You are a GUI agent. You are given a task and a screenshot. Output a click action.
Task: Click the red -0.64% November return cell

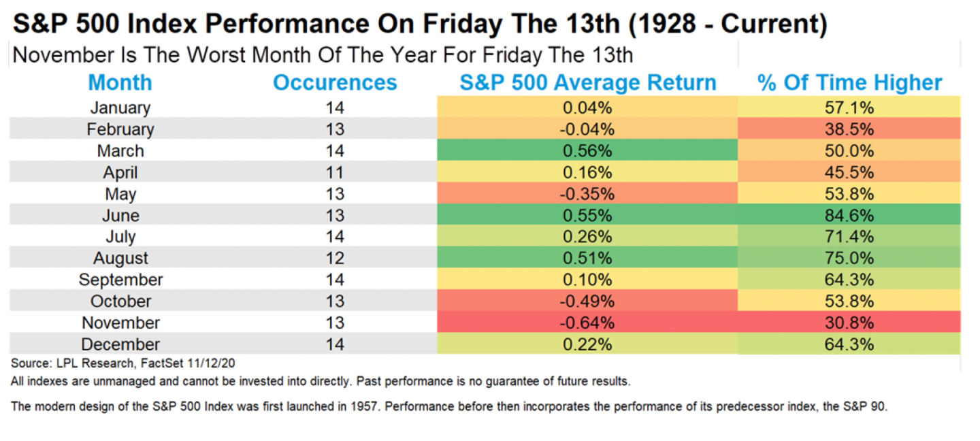[x=588, y=323]
